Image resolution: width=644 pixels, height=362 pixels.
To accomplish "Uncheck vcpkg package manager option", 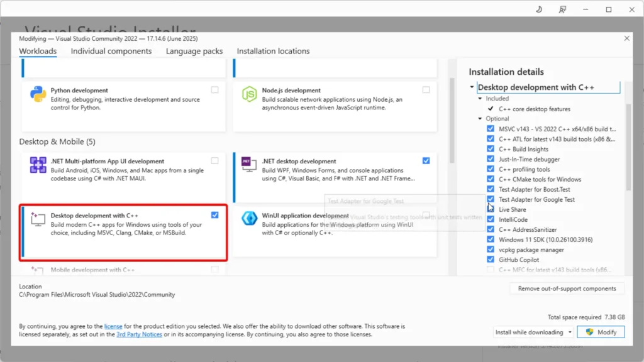I will pos(491,249).
